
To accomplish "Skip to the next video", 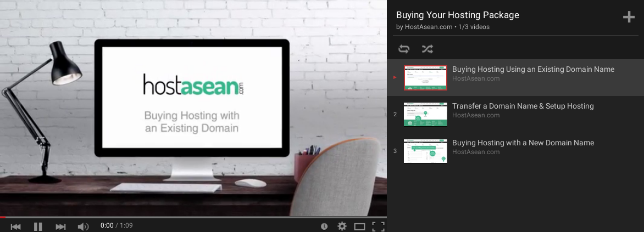I will pyautogui.click(x=60, y=227).
